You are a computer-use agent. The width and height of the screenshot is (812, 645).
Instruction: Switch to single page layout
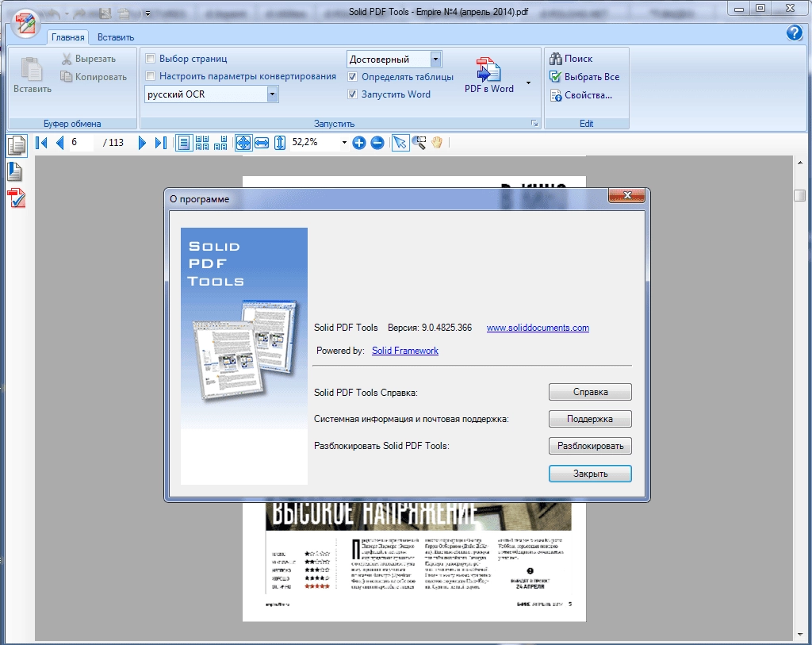pyautogui.click(x=183, y=143)
